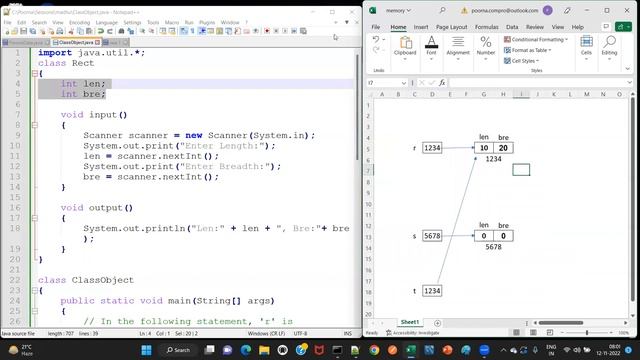This screenshot has width=640, height=360.
Task: Collapse the Rect class fold marker
Action: 35,73
